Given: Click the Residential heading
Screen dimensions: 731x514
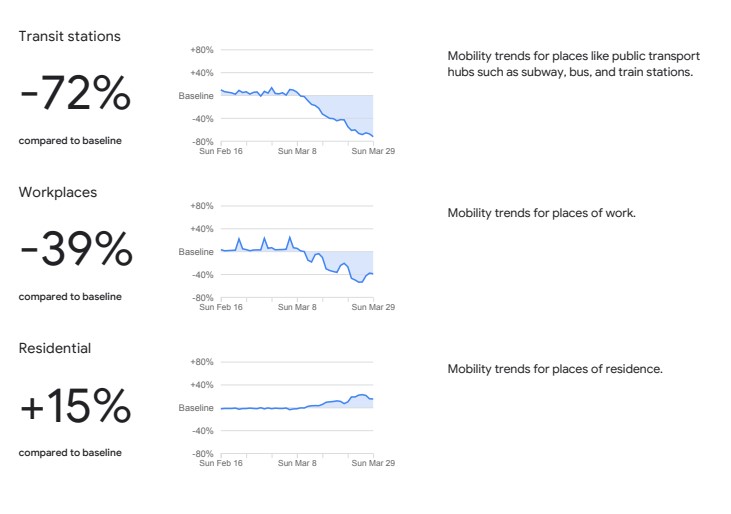Looking at the screenshot, I should (x=55, y=349).
